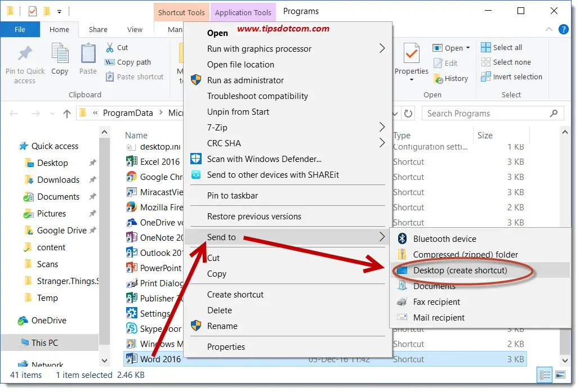Click the Up one level arrow
Screen dimensions: 580x392
[67, 114]
